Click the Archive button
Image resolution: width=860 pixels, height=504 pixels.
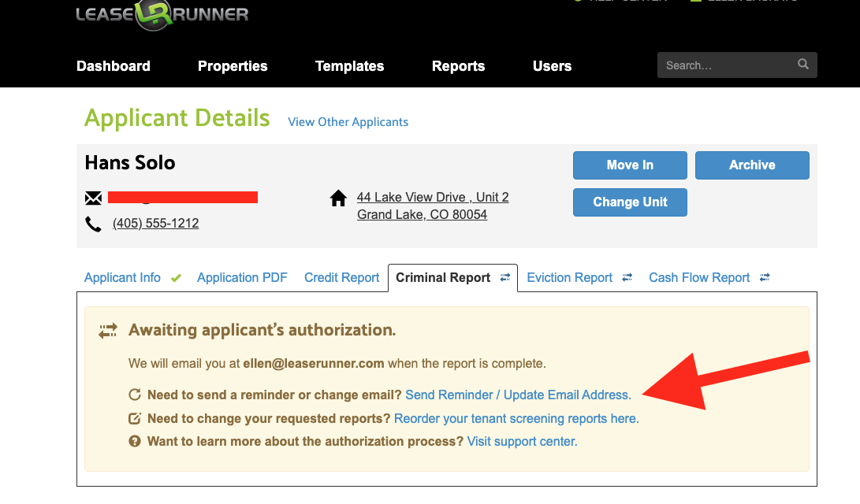(x=751, y=165)
